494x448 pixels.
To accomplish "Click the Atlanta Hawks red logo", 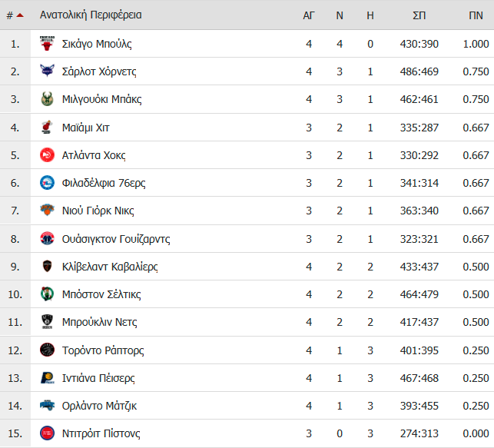I will pyautogui.click(x=47, y=155).
